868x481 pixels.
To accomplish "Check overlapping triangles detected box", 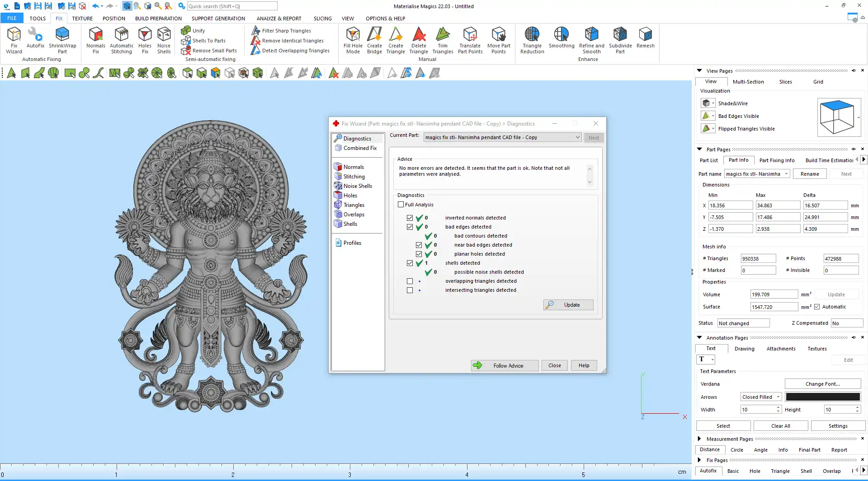I will 410,281.
